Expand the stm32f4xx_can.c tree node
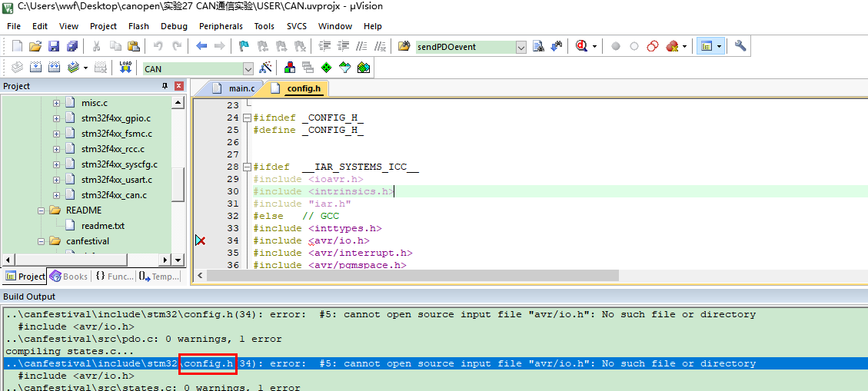 pos(56,195)
